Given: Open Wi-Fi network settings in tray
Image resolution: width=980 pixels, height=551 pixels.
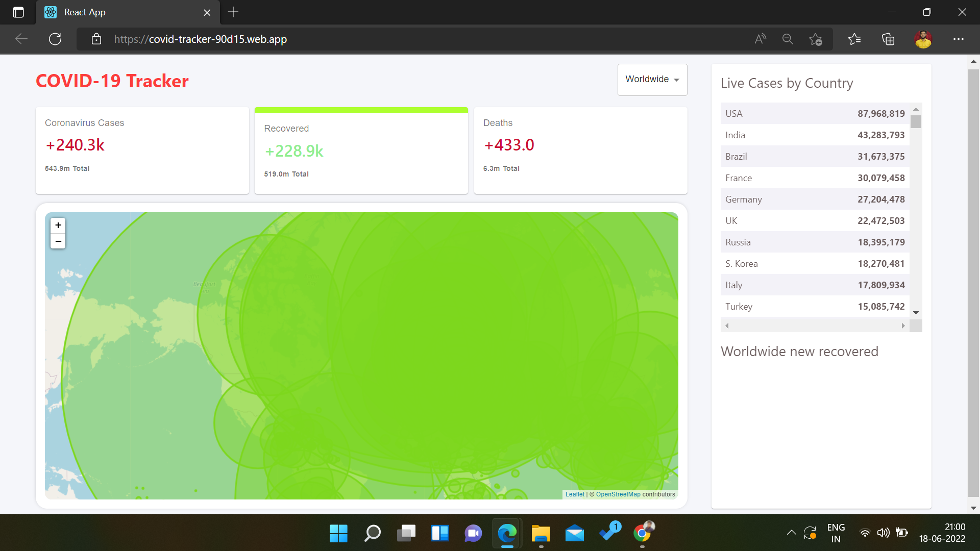Looking at the screenshot, I should [x=865, y=533].
